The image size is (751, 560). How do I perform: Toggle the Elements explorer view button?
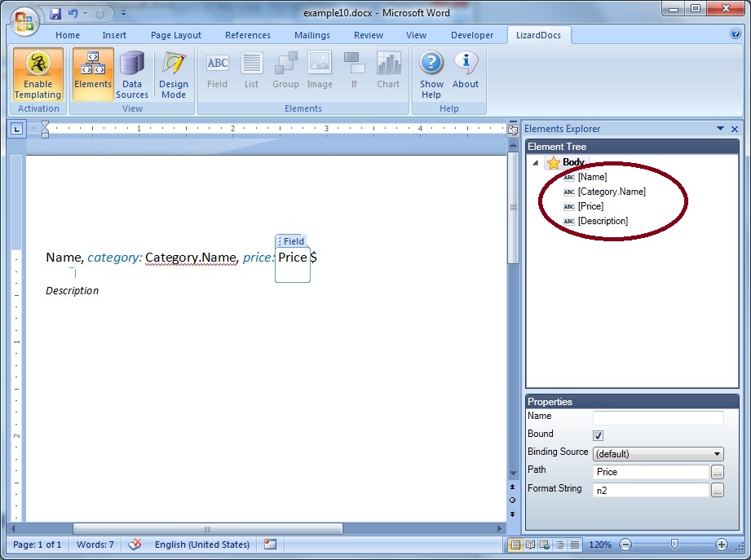pyautogui.click(x=93, y=74)
